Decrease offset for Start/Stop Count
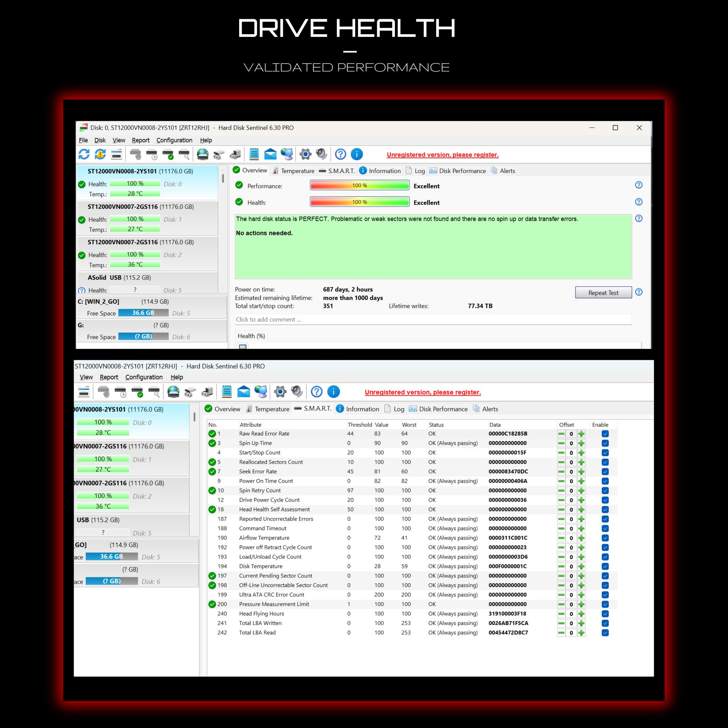 click(561, 453)
